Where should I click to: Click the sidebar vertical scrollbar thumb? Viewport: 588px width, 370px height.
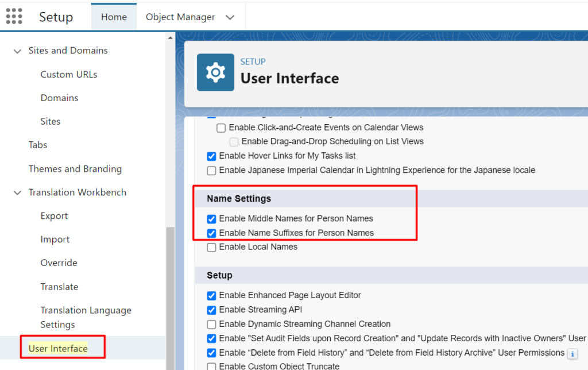(x=170, y=287)
